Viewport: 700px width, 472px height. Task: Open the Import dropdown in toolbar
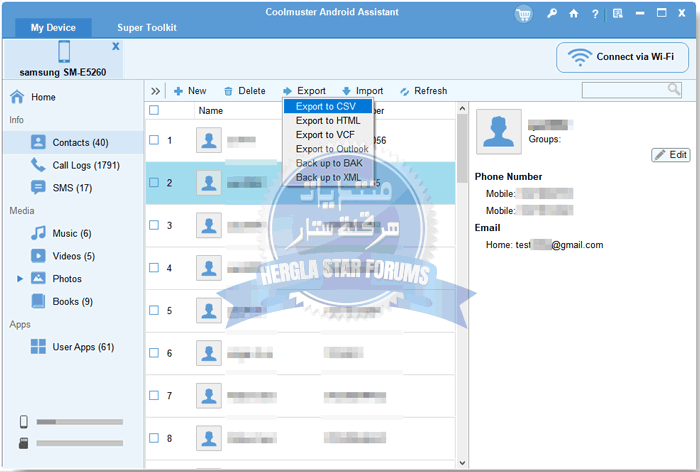tap(362, 91)
